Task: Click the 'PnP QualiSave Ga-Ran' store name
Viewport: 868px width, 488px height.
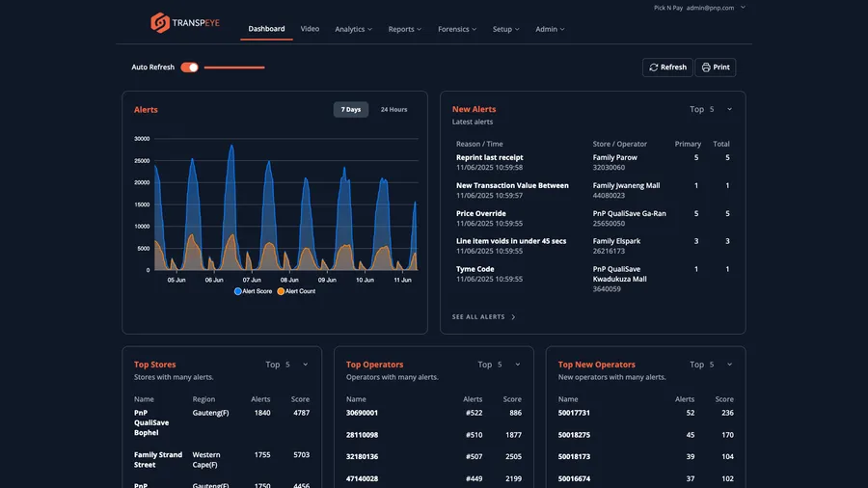Action: click(630, 213)
